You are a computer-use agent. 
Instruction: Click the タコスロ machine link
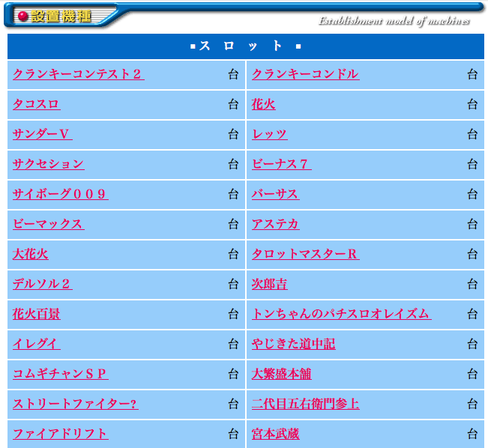[37, 104]
